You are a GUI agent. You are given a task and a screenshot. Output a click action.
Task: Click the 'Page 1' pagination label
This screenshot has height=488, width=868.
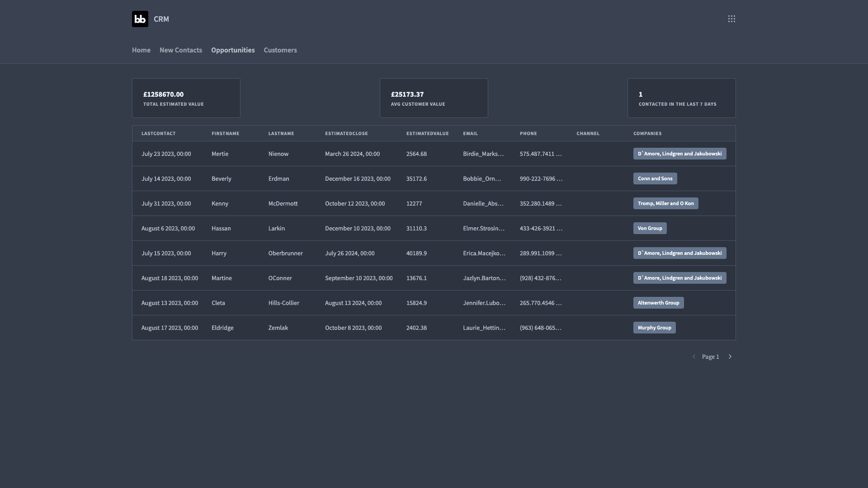click(x=710, y=357)
